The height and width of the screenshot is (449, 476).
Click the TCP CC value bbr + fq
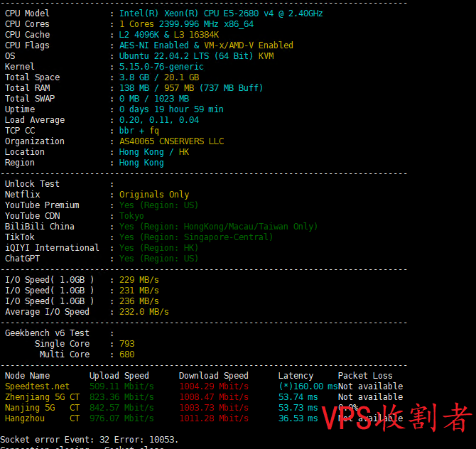click(139, 131)
